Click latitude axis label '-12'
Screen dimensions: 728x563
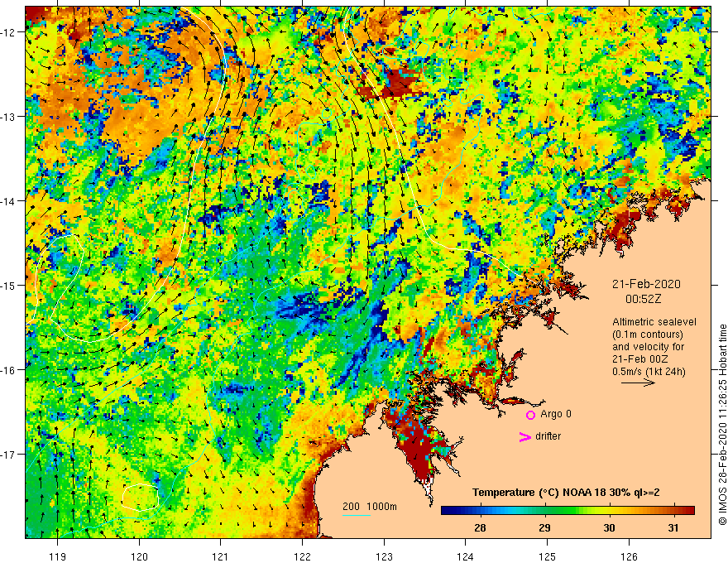(x=8, y=32)
